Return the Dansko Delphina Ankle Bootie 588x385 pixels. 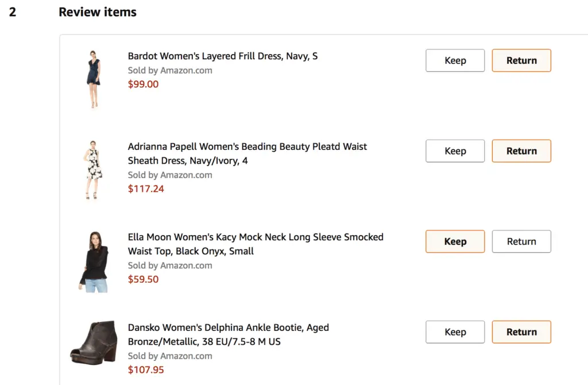(521, 332)
